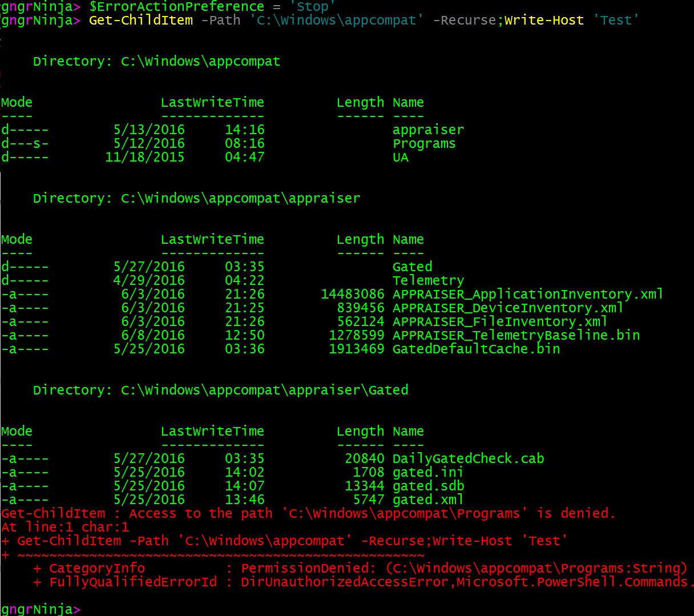Click the red CategoryInfo error line

click(x=360, y=568)
